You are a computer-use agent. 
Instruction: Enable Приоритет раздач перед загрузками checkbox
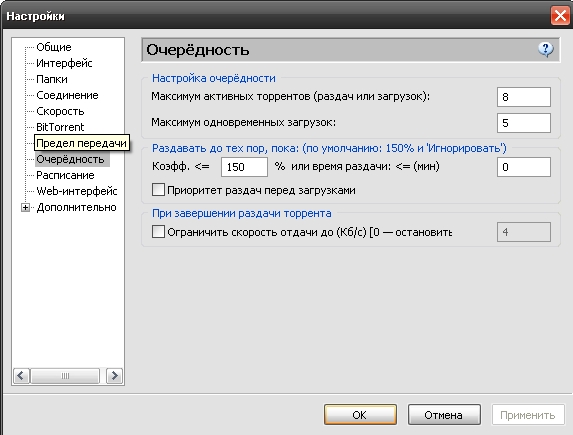pyautogui.click(x=158, y=190)
